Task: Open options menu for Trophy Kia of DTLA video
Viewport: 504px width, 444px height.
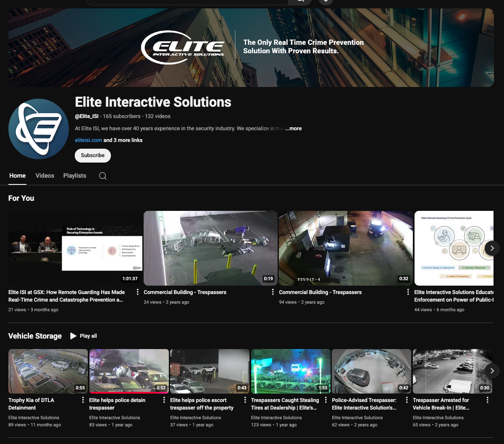Action: [83, 400]
